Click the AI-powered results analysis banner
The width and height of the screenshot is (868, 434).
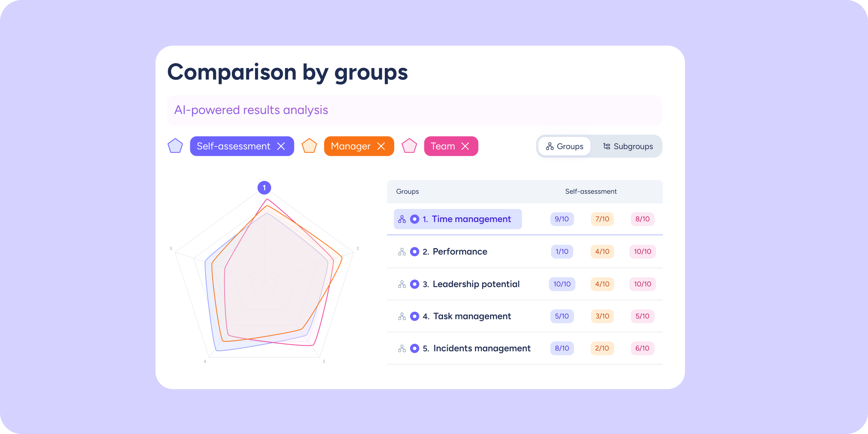[x=414, y=110]
